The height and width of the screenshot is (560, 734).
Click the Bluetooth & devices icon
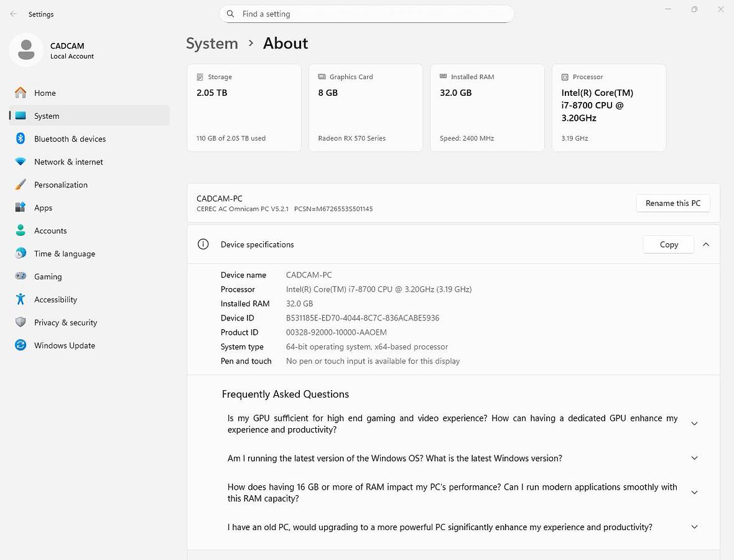21,139
